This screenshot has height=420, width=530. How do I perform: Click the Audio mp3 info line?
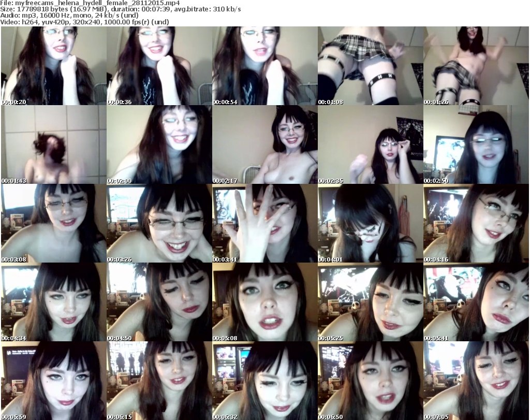tap(69, 16)
